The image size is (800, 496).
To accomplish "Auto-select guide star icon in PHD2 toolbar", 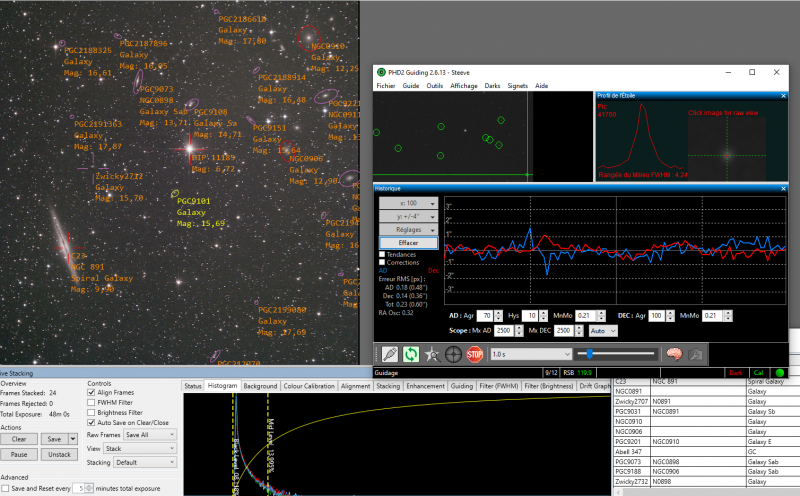I will 432,354.
